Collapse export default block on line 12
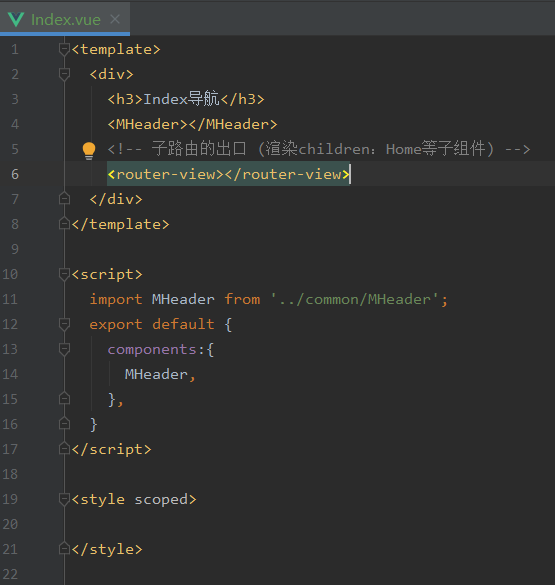The width and height of the screenshot is (555, 585). point(64,324)
